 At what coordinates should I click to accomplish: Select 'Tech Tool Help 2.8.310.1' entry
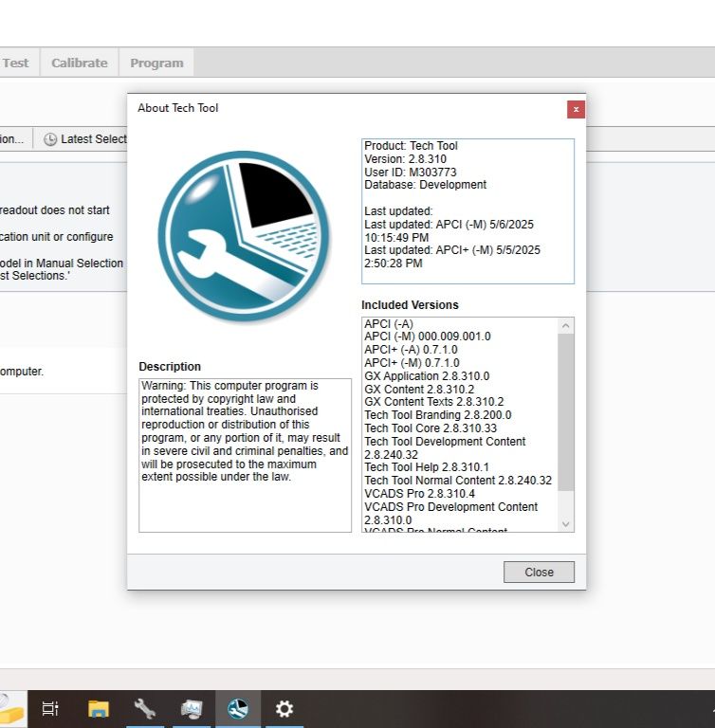coord(427,467)
